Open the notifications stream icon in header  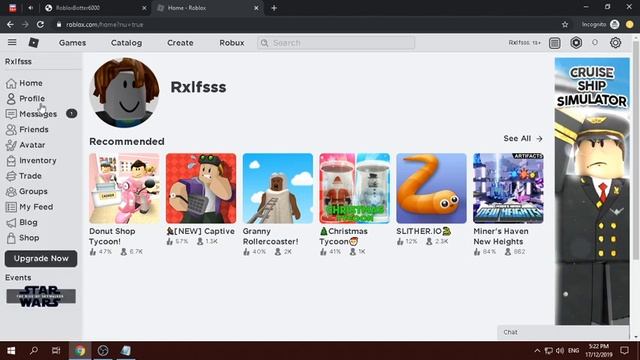tap(554, 43)
